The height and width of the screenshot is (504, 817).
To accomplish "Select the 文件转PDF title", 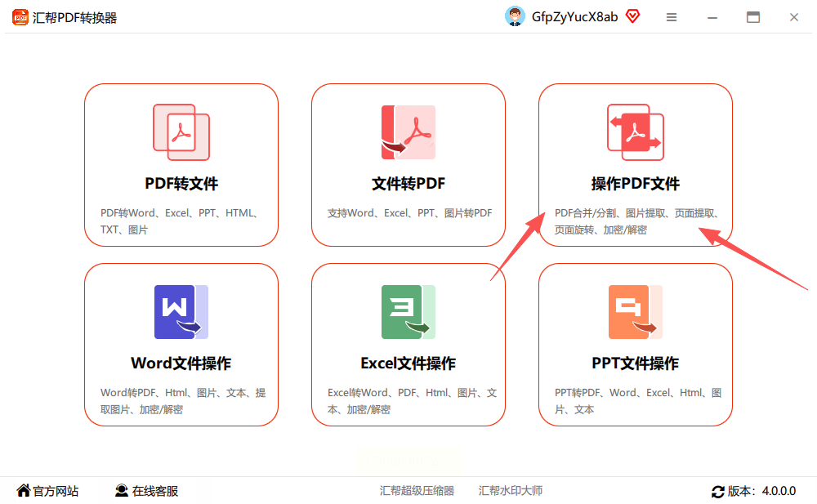I will pyautogui.click(x=408, y=184).
